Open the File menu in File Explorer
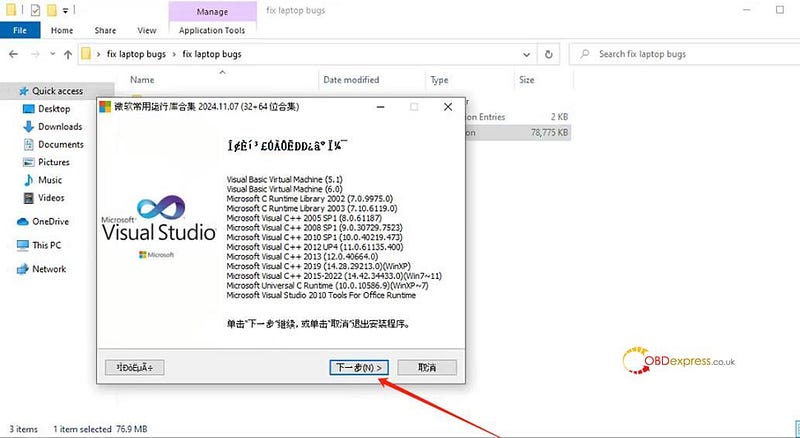This screenshot has width=800, height=438. (x=20, y=30)
